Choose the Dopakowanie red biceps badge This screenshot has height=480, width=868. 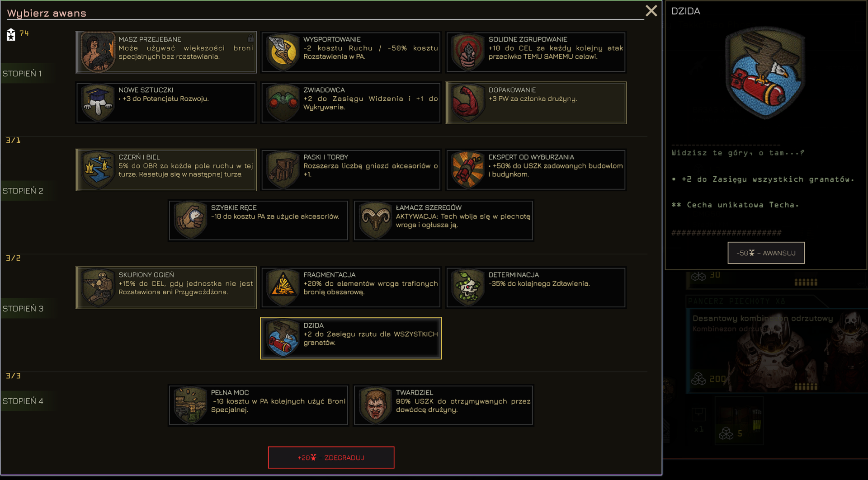[x=468, y=103]
